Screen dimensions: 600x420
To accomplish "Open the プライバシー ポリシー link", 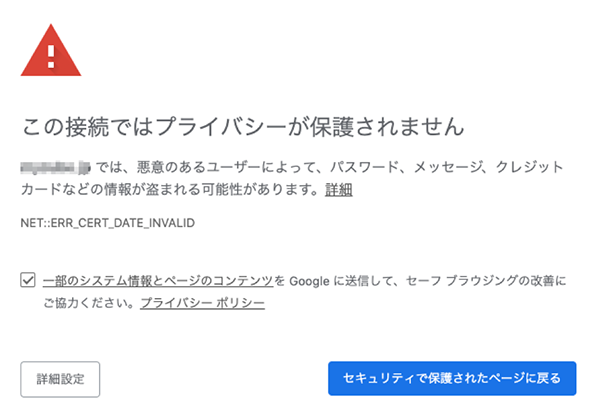I will click(202, 302).
